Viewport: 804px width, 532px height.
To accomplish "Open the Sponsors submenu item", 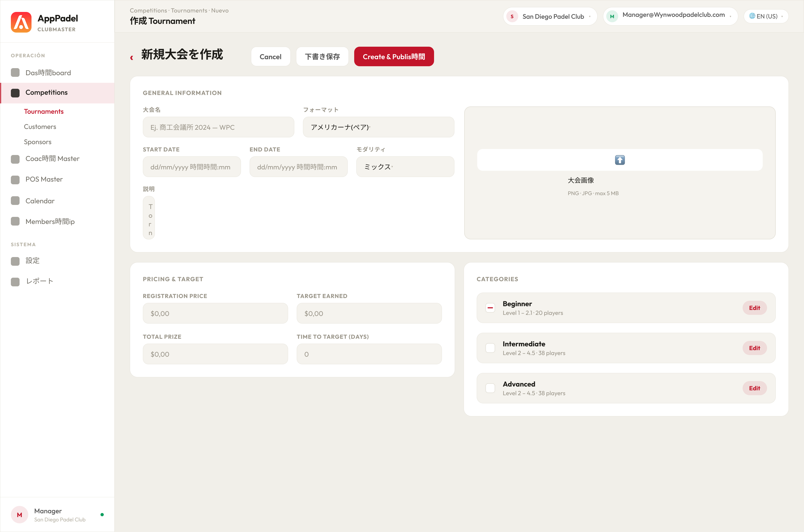I will [x=38, y=142].
